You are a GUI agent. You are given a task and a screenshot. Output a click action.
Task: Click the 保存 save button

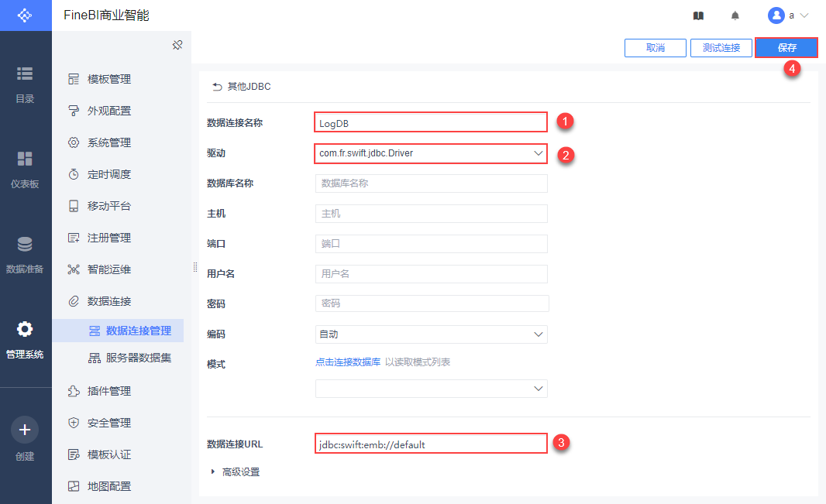point(786,48)
